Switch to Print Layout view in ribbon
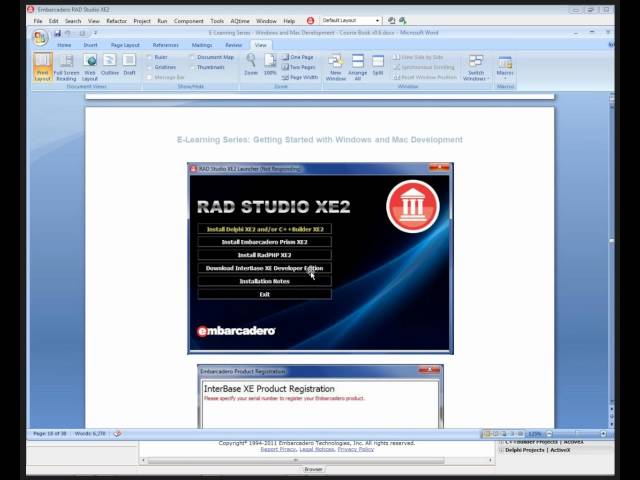 coord(42,67)
